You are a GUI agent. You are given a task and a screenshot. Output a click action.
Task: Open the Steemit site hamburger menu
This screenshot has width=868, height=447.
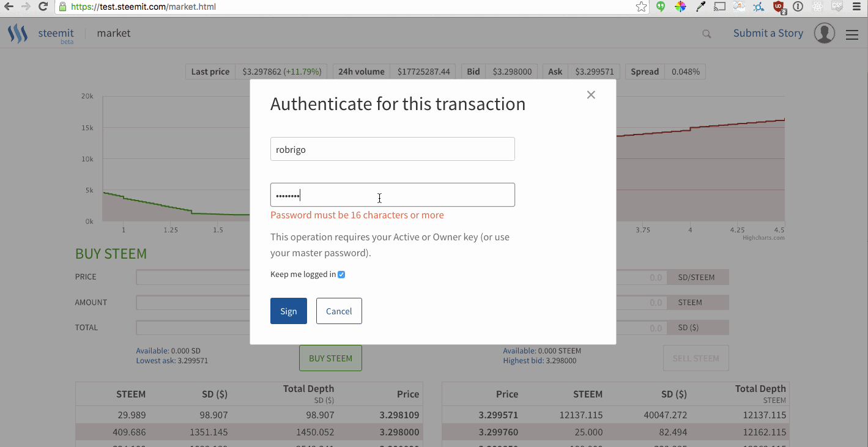click(x=852, y=35)
